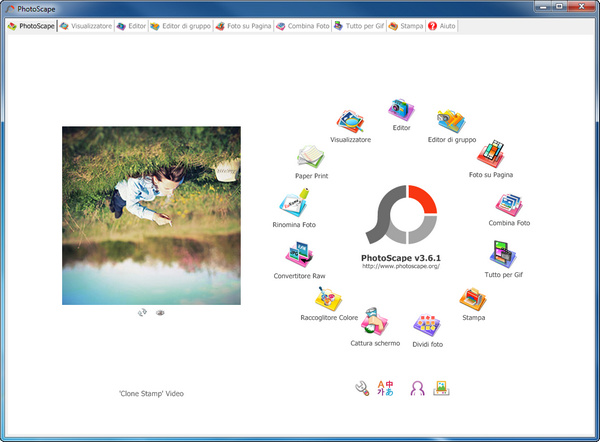Screen dimensions: 600x442
Task: Open settings with the wrench icon
Action: point(362,388)
